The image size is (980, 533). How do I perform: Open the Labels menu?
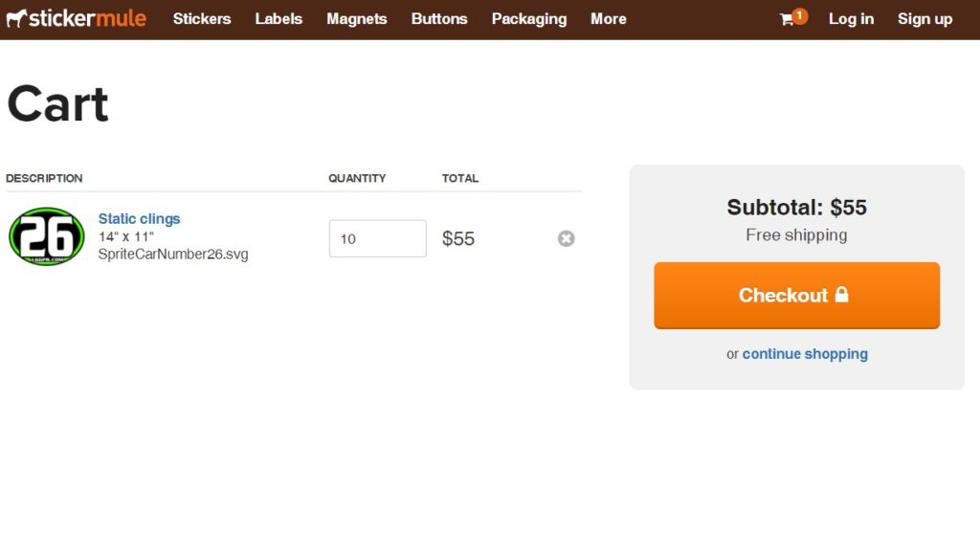tap(278, 19)
